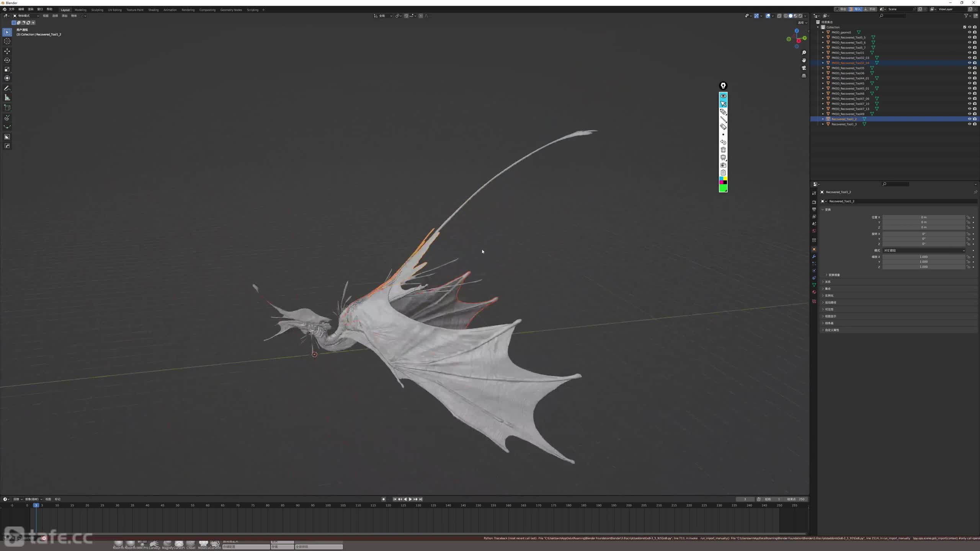The width and height of the screenshot is (980, 551).
Task: Open the XYZ 欧拉 rotation mode dropdown
Action: [923, 250]
